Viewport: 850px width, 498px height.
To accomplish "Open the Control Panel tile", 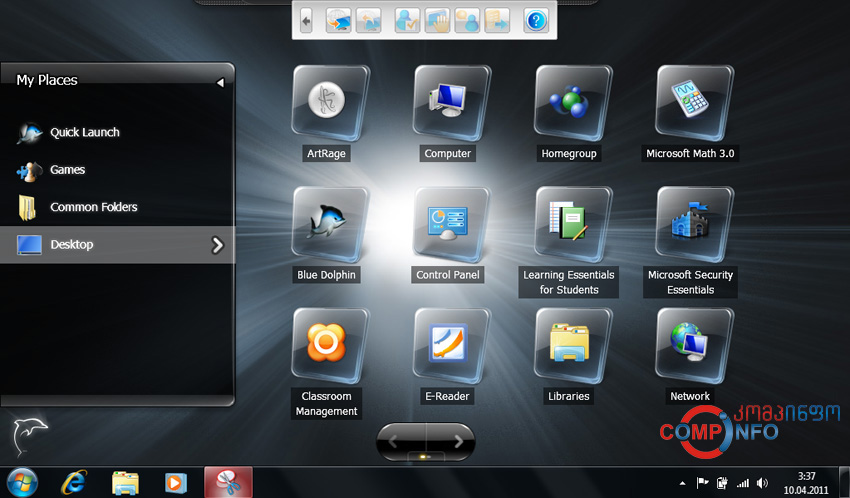I will coord(451,224).
